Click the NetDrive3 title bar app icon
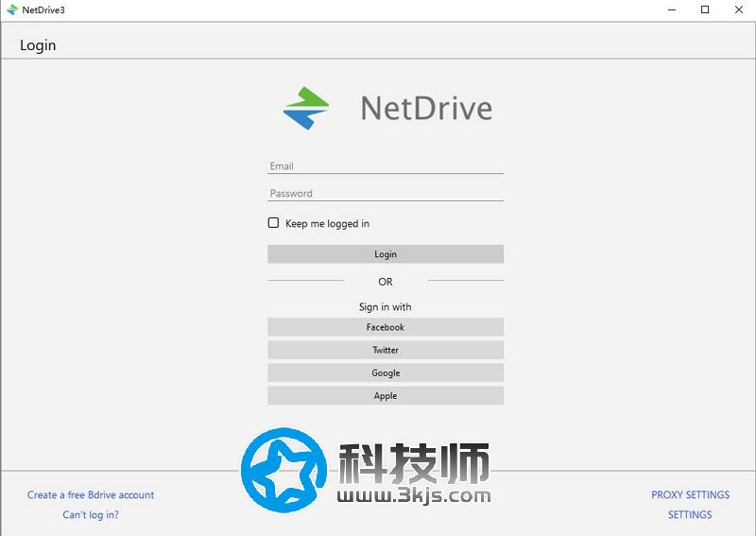Screen dimensions: 756x536 click(12, 9)
